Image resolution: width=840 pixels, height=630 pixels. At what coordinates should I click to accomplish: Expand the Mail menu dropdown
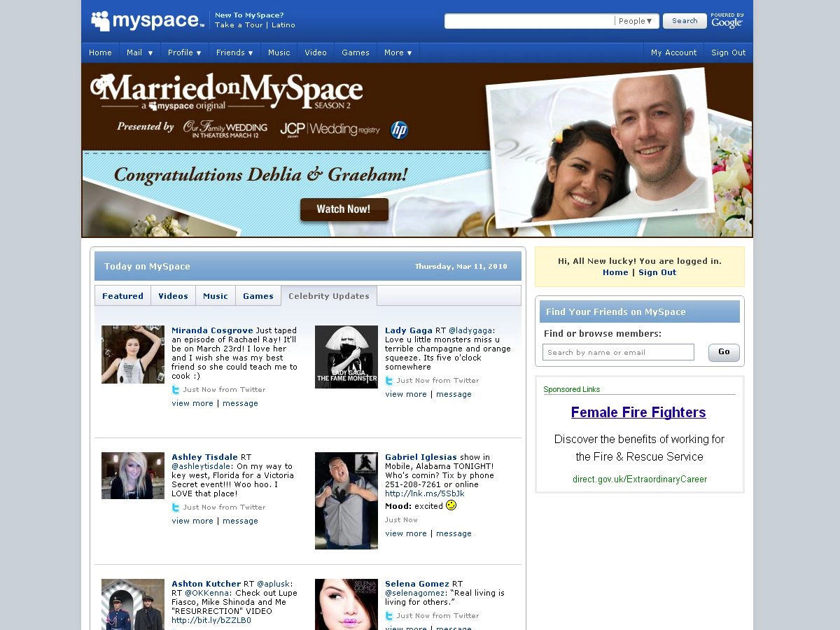(x=139, y=52)
